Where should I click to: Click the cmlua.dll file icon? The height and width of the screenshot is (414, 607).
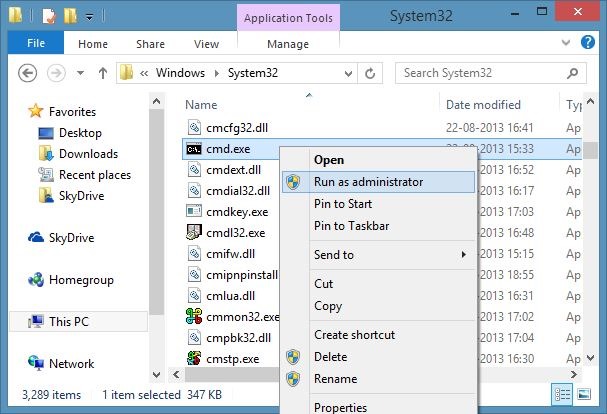point(194,295)
